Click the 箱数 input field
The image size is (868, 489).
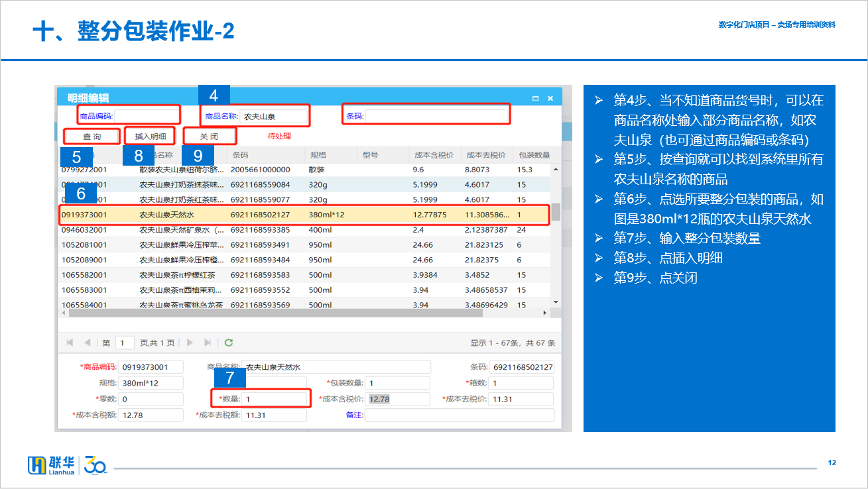coord(521,383)
